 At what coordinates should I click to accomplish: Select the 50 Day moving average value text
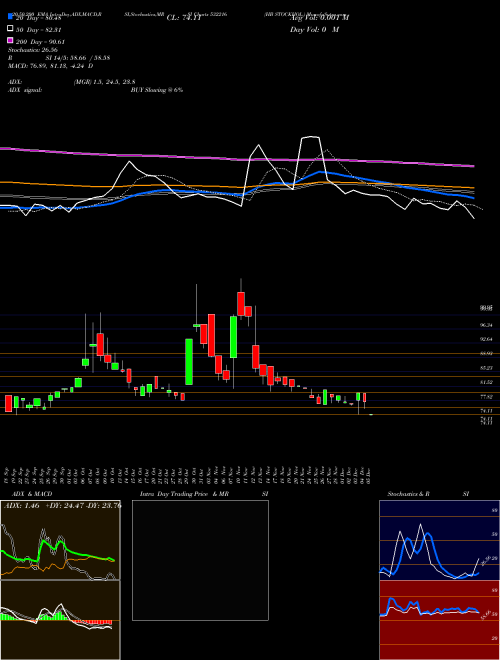pyautogui.click(x=39, y=30)
